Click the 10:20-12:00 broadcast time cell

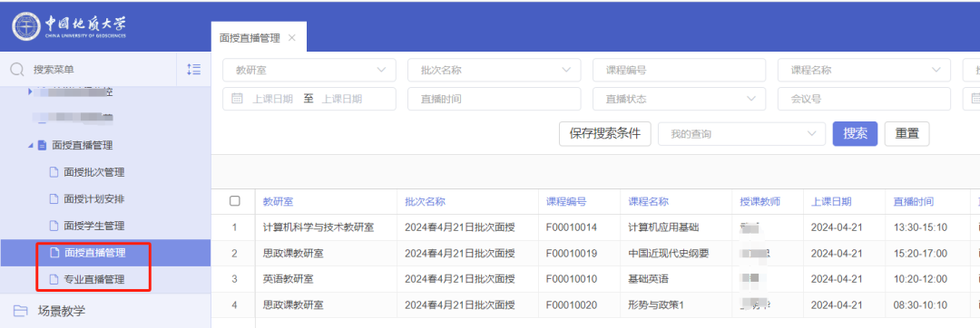click(920, 279)
